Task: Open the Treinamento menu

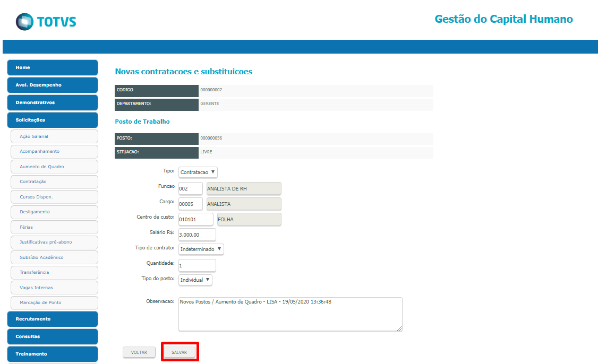Action: click(x=53, y=354)
